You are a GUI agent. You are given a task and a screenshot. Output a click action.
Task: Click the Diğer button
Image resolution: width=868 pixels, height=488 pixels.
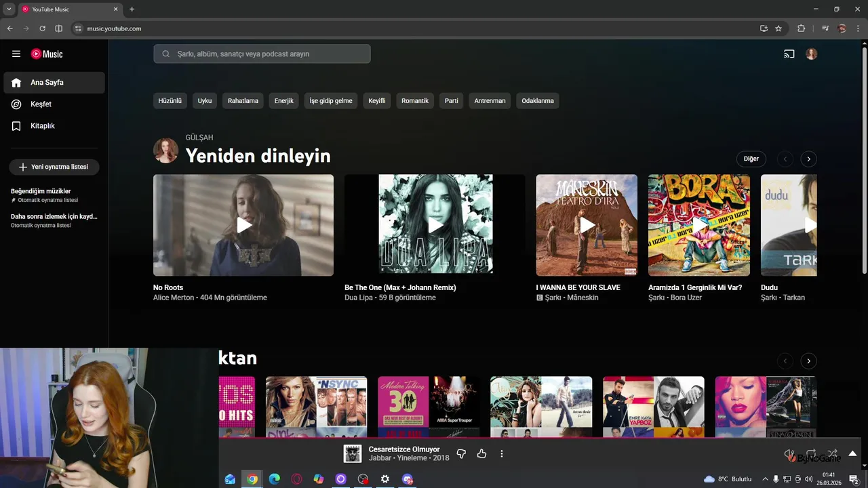click(751, 159)
